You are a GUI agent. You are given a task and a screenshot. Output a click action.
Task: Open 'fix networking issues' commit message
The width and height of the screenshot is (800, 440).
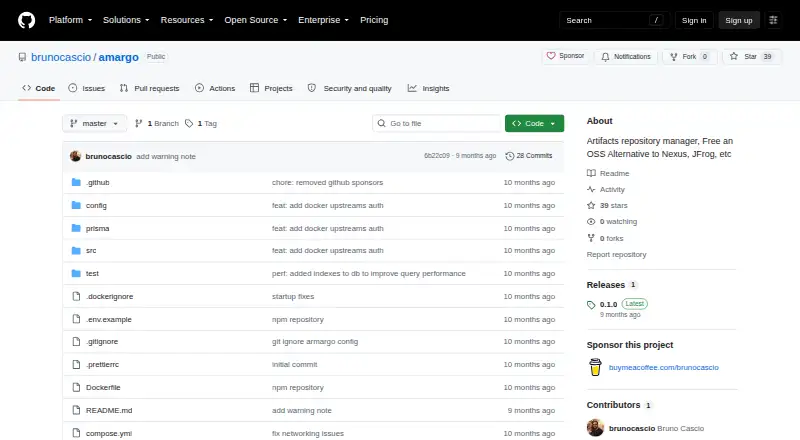point(308,433)
